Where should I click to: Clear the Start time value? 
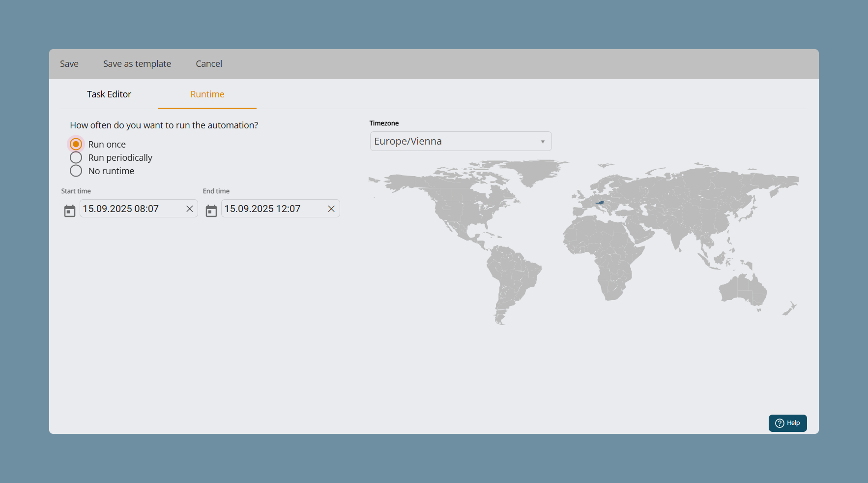point(189,209)
